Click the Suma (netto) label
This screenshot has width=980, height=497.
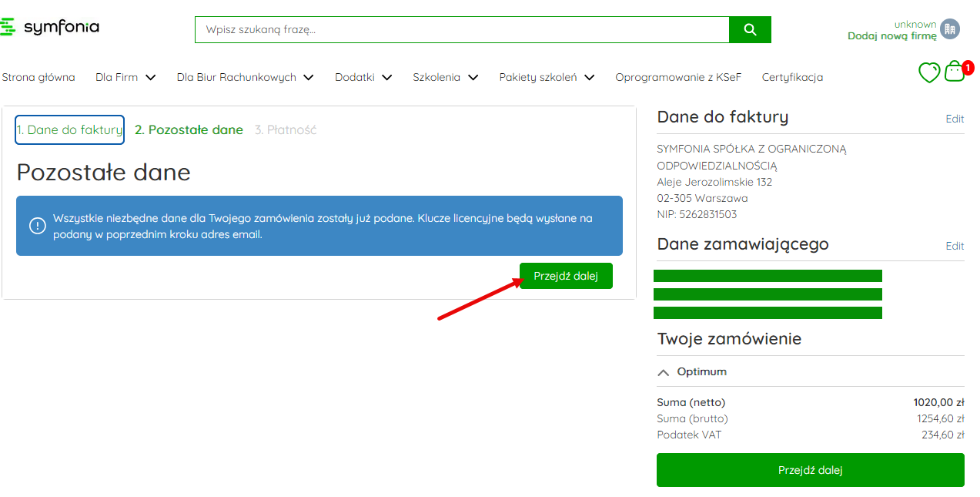pos(691,402)
